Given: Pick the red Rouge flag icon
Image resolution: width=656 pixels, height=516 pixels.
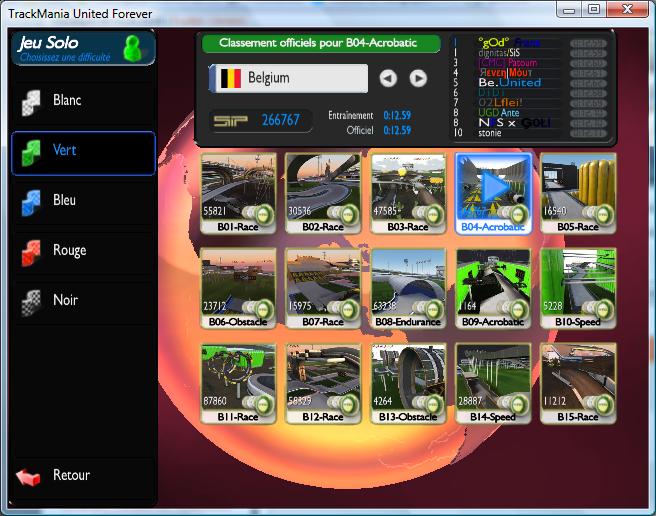Looking at the screenshot, I should pos(32,252).
